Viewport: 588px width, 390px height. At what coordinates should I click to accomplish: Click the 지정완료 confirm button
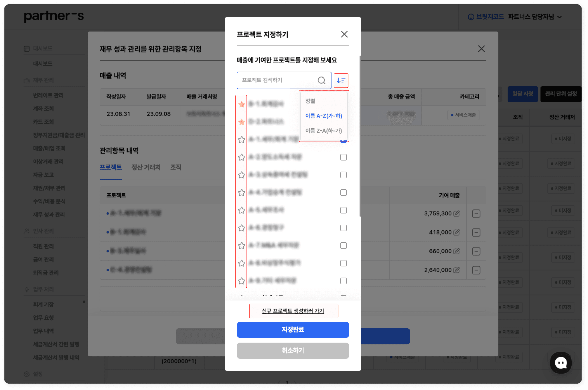point(293,330)
